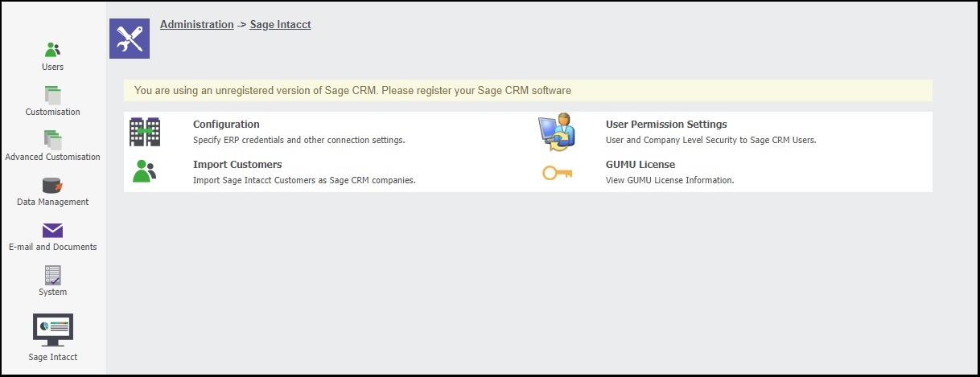Click the Configuration buildings icon
The height and width of the screenshot is (377, 980).
145,132
